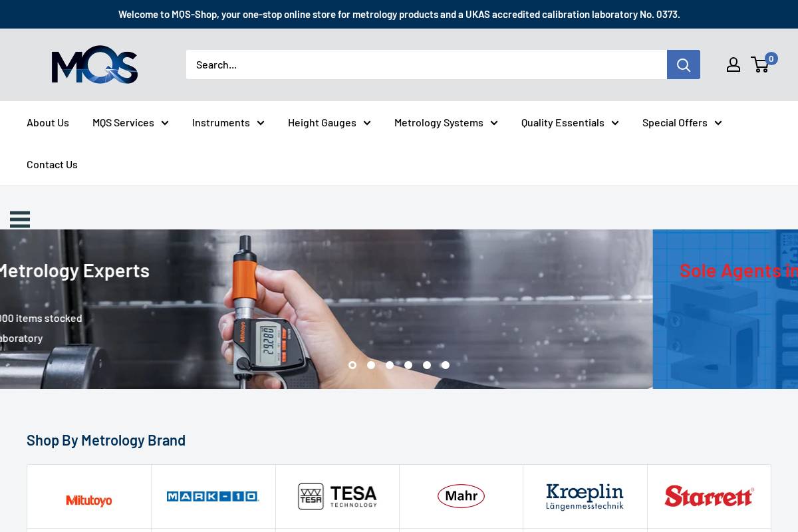
Task: Select the TESA Technology brand logo
Action: [x=337, y=496]
